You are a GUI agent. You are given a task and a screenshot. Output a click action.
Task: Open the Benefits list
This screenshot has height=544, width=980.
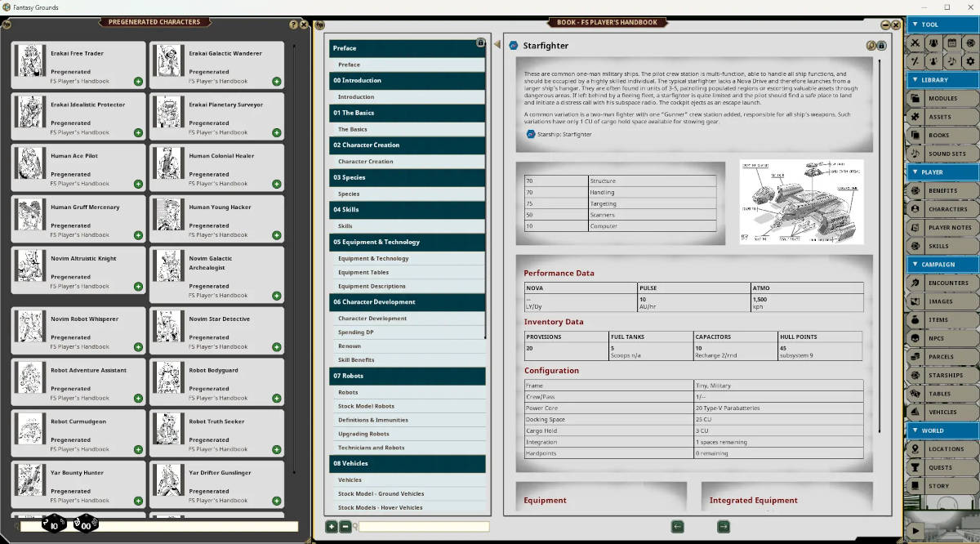(x=942, y=191)
